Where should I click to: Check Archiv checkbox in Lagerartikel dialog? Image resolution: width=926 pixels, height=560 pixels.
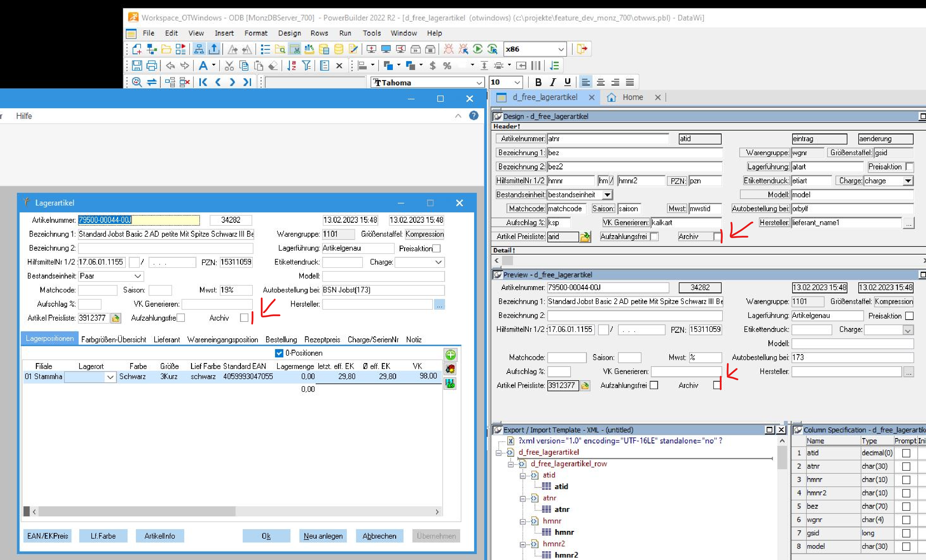[244, 318]
